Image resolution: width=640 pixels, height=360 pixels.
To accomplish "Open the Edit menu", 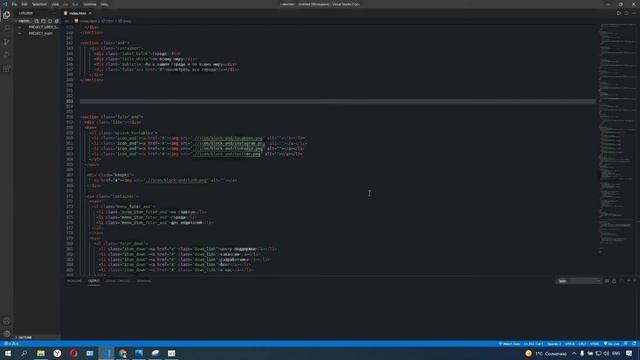I will (x=24, y=4).
